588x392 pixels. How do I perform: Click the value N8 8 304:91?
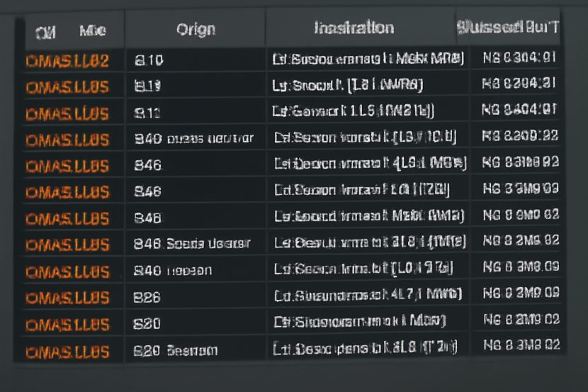click(519, 58)
